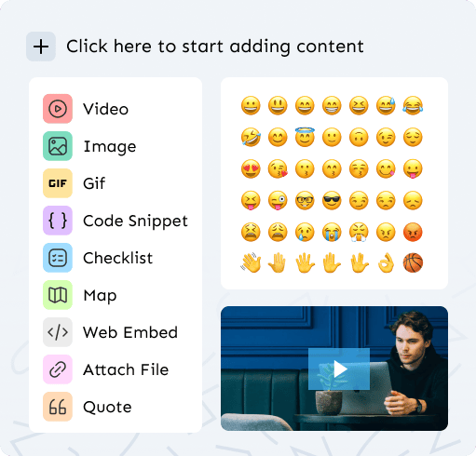
Task: Click the Checklist icon
Action: pos(58,258)
